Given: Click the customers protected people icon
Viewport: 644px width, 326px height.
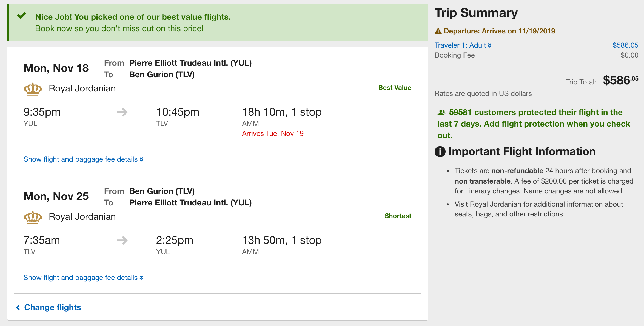Looking at the screenshot, I should pyautogui.click(x=441, y=112).
